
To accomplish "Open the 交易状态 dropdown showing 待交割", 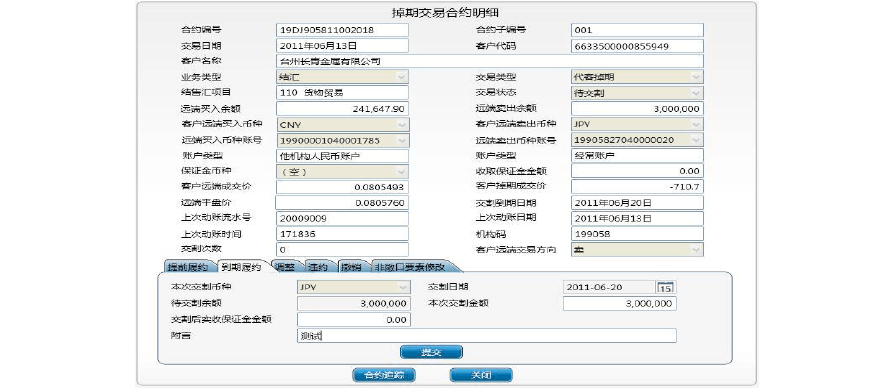I will pyautogui.click(x=637, y=93).
